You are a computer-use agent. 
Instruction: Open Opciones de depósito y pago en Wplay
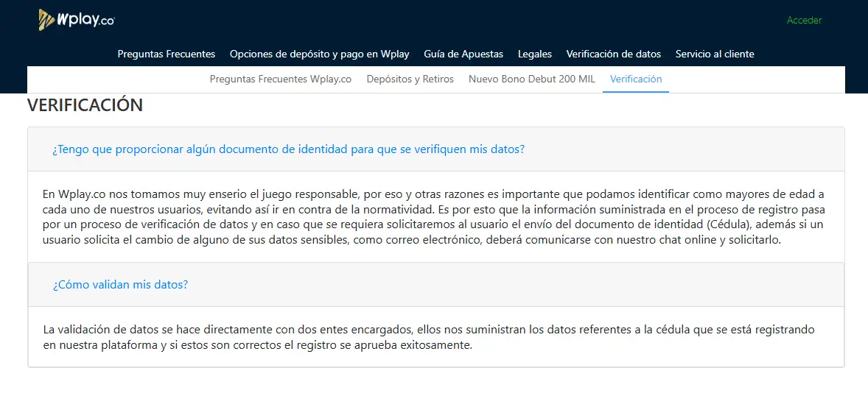coord(319,54)
